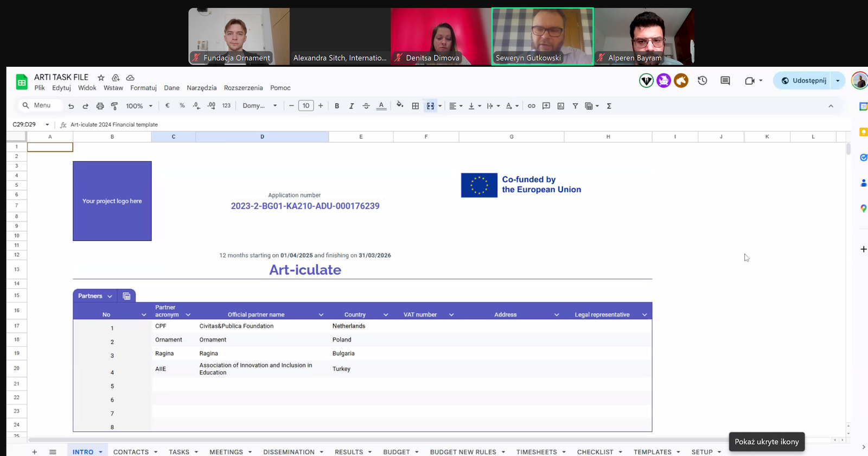The width and height of the screenshot is (868, 456).
Task: Open the fill color picker
Action: tap(400, 106)
